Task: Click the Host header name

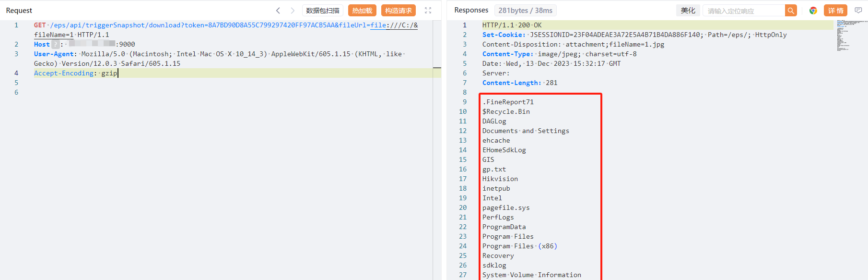Action: [x=42, y=44]
